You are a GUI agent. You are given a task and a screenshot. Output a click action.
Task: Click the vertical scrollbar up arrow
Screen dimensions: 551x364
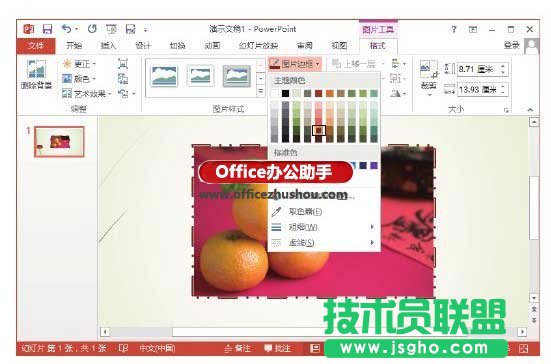[x=534, y=122]
